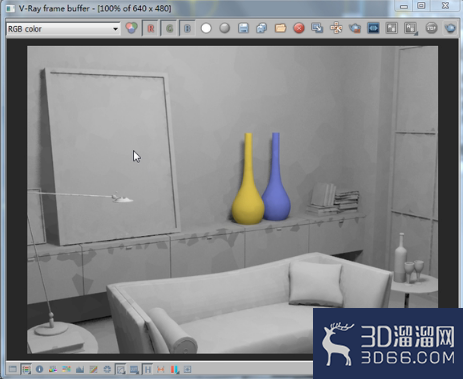Toggle force color clamping striped icon
The height and width of the screenshot is (379, 463).
click(x=26, y=369)
